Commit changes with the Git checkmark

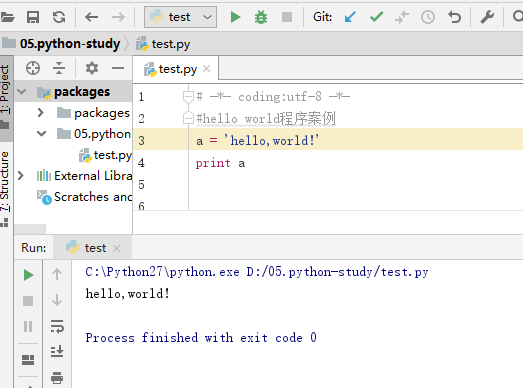coord(376,17)
